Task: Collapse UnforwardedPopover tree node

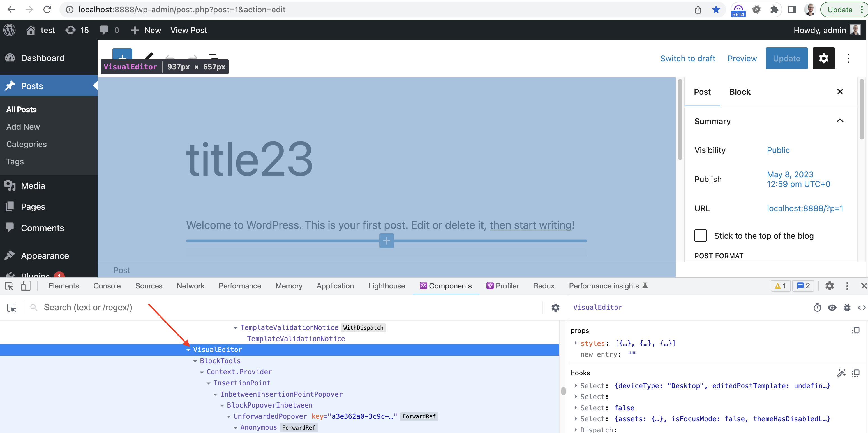Action: tap(229, 416)
